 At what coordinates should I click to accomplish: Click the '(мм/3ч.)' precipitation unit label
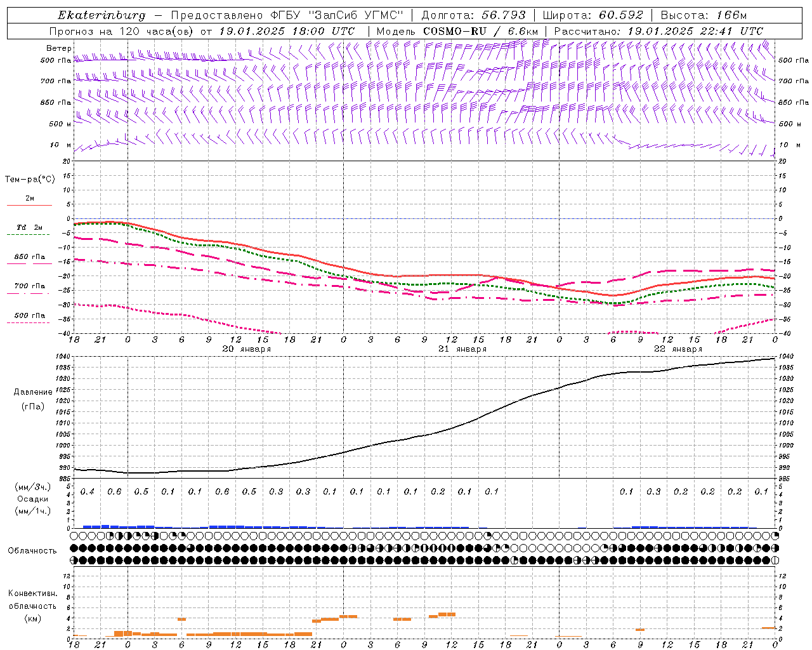[34, 487]
